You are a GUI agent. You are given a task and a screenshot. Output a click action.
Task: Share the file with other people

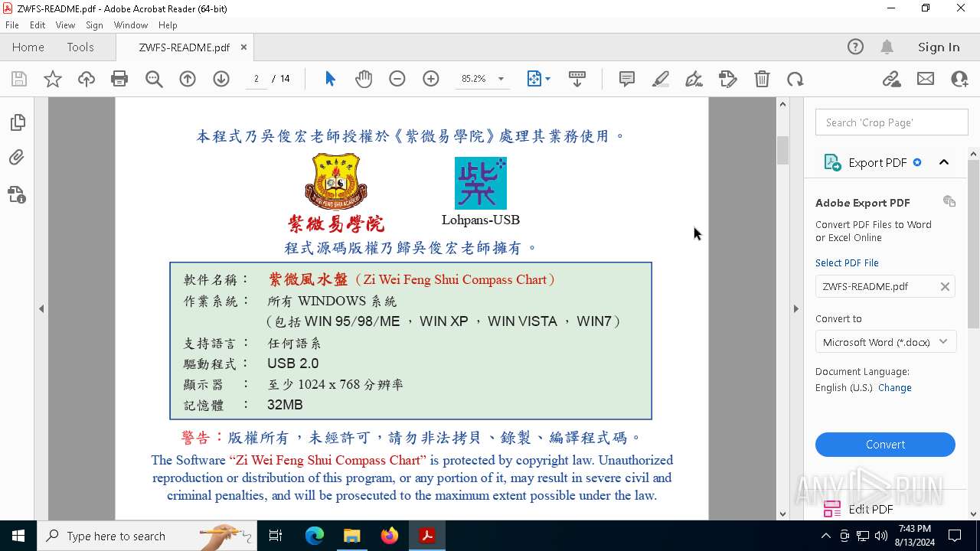pyautogui.click(x=959, y=79)
